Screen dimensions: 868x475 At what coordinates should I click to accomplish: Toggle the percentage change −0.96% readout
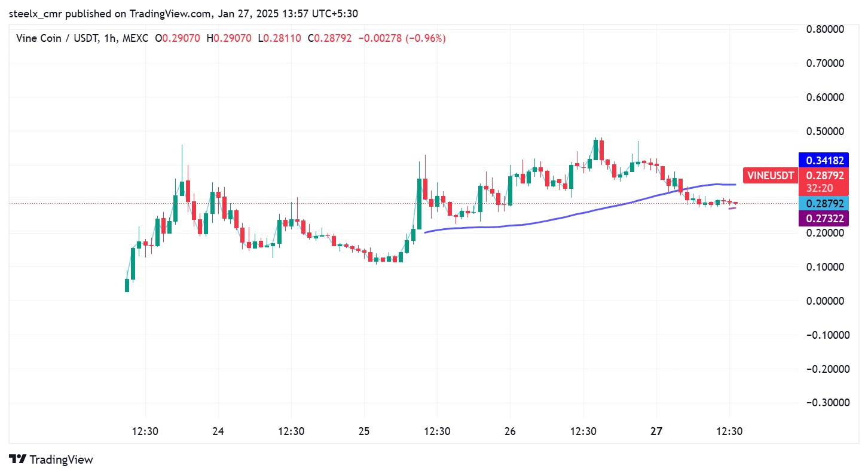(x=426, y=38)
